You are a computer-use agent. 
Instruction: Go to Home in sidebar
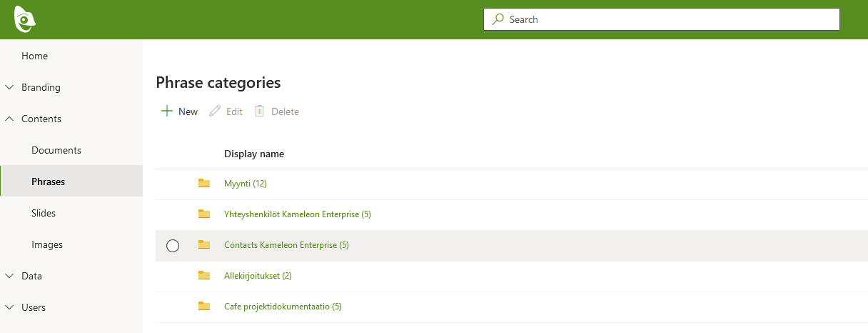point(34,56)
